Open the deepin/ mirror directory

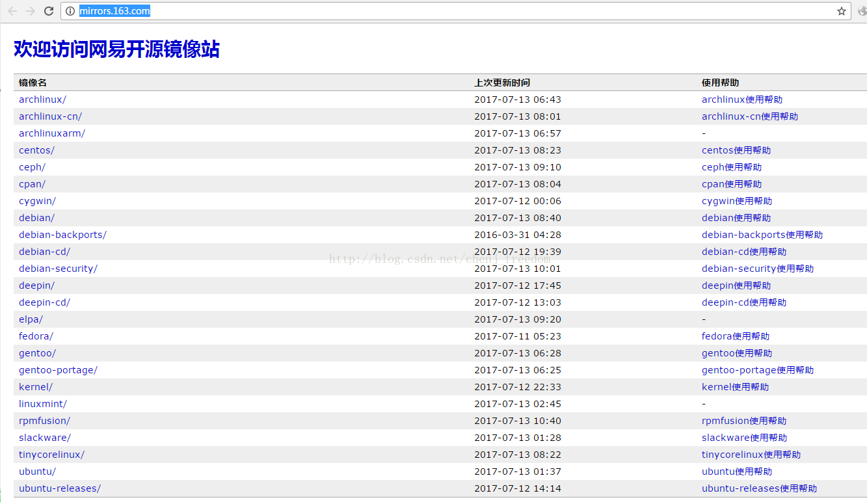tap(36, 285)
